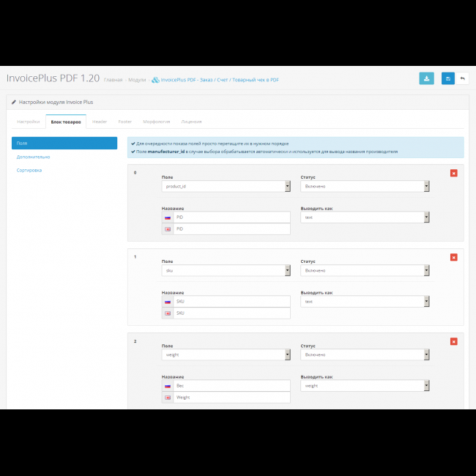Click the back arrow button
This screenshot has width=476, height=476.
pos(462,78)
